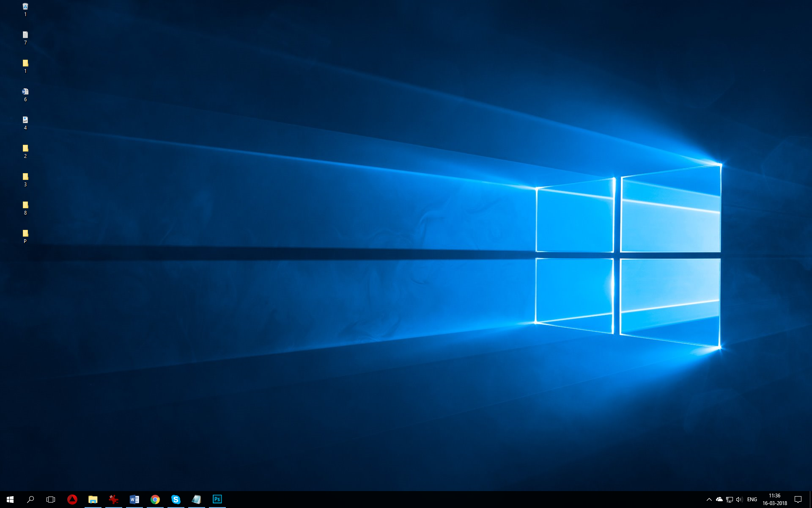Screen dimensions: 812x508
Task: Open the volume control in system tray
Action: pyautogui.click(x=740, y=500)
